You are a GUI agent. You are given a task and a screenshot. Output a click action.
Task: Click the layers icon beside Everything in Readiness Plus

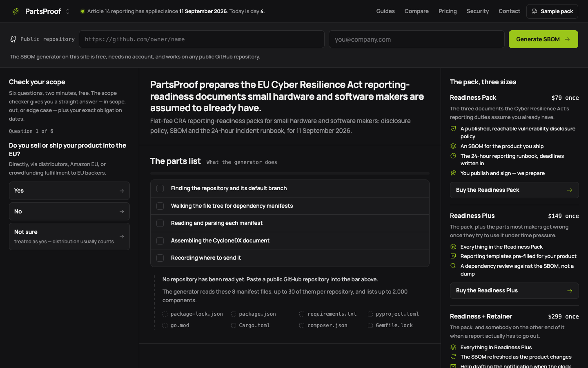[453, 347]
